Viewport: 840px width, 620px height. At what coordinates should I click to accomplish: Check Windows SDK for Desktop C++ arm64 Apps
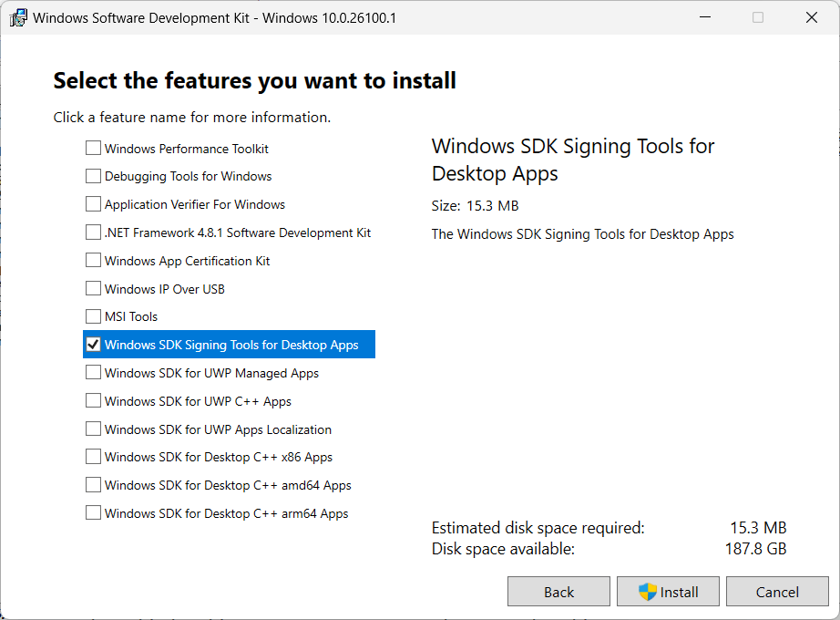(x=93, y=512)
